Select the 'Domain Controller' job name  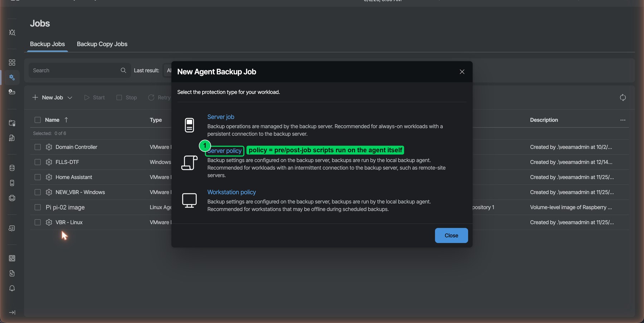point(76,147)
